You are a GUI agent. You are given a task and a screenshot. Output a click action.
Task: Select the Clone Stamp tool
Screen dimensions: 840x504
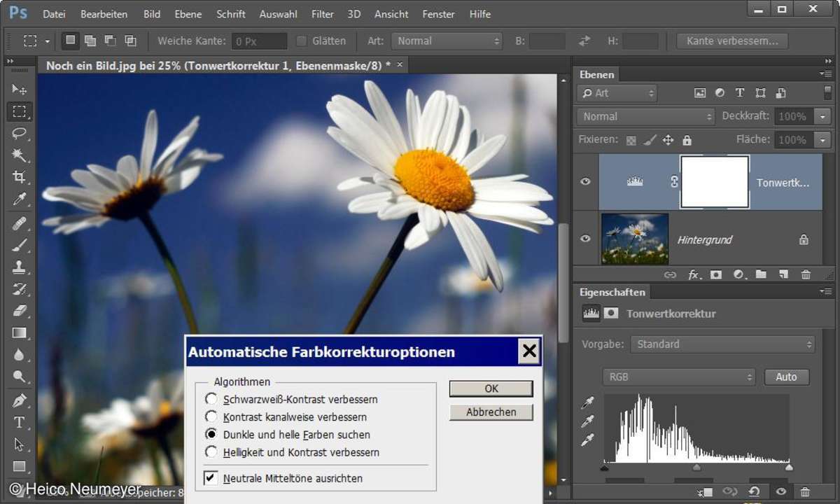coord(19,267)
